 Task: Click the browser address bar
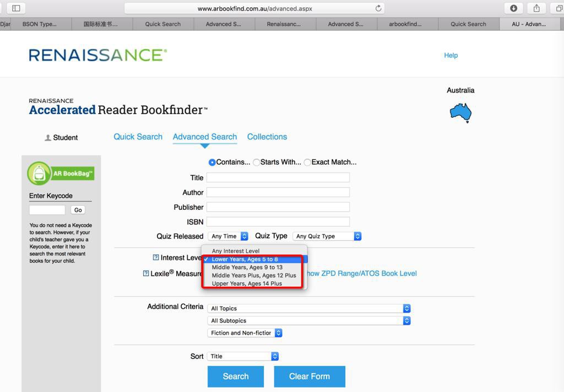tap(254, 8)
